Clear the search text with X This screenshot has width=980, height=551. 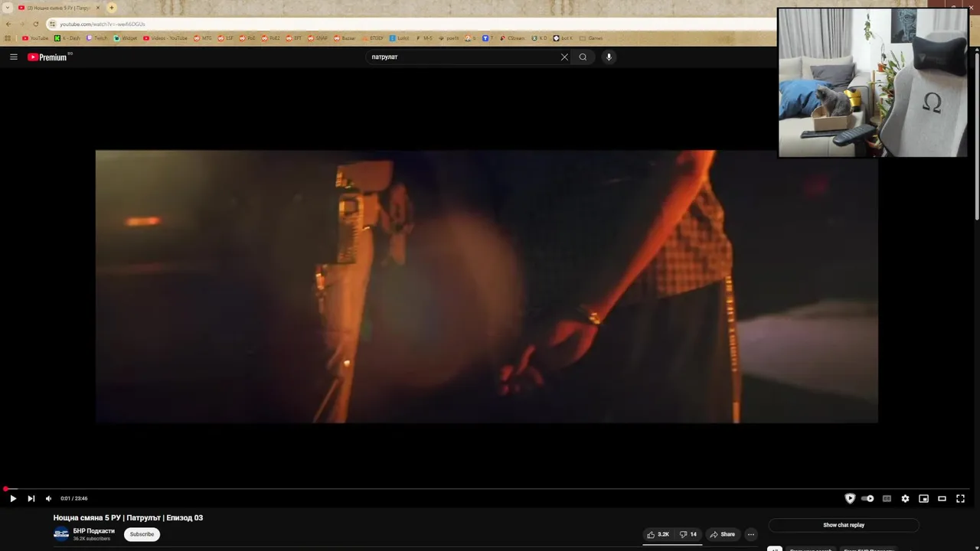pos(564,57)
